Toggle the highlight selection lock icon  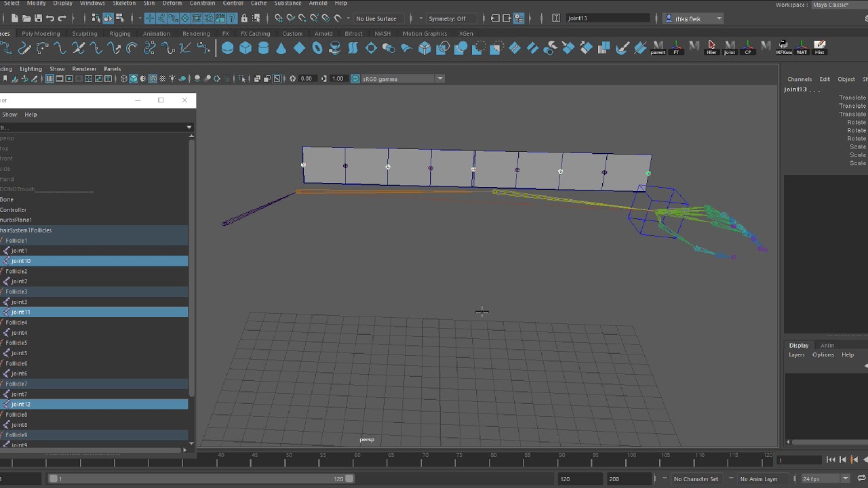244,18
